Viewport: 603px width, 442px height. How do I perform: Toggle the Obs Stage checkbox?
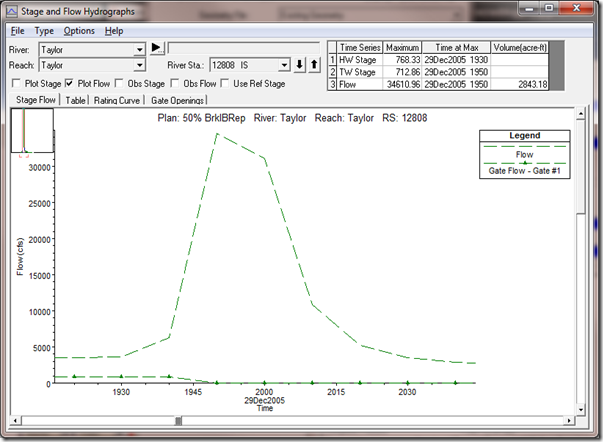(x=121, y=83)
